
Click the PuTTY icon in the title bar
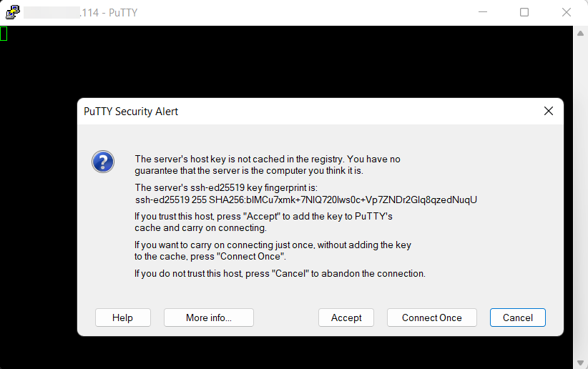[x=12, y=12]
